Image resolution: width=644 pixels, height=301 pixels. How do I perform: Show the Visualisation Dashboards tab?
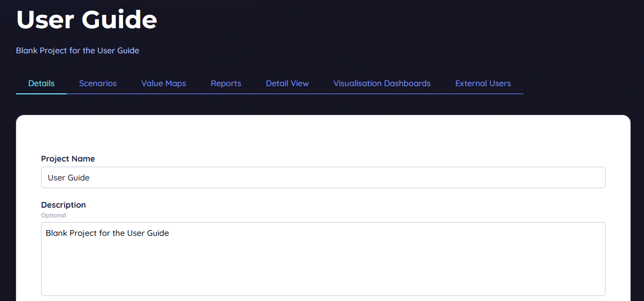[x=382, y=84]
